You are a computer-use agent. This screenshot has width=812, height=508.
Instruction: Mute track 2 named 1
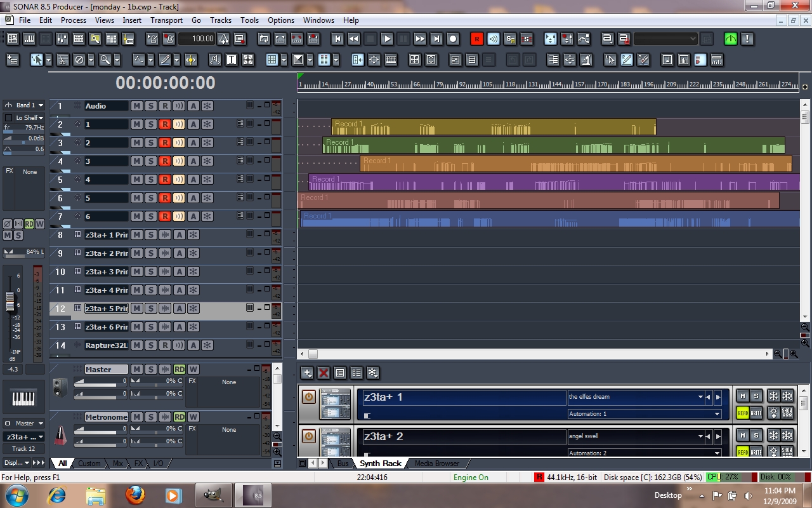pos(136,124)
